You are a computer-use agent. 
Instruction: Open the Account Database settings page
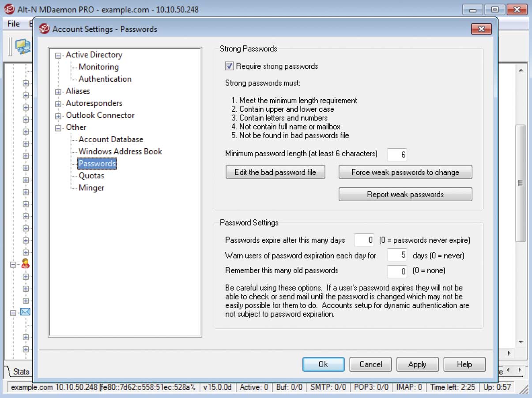click(x=111, y=139)
